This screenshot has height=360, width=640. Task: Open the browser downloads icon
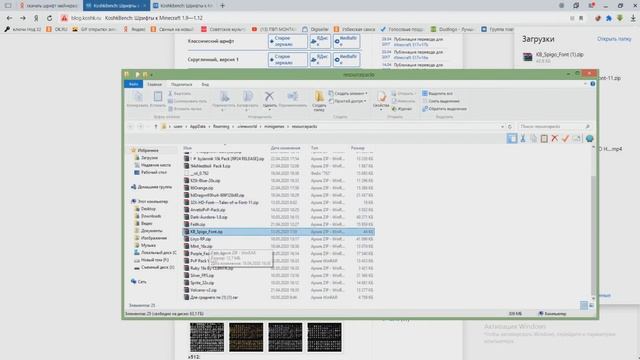coord(633,18)
